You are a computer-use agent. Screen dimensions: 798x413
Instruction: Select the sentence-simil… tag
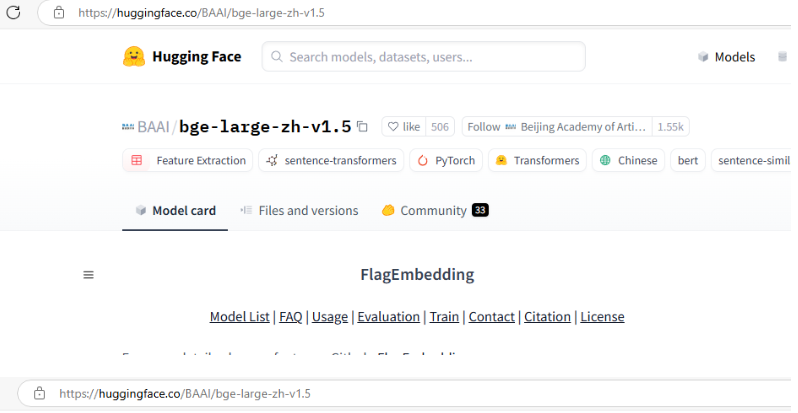point(751,160)
